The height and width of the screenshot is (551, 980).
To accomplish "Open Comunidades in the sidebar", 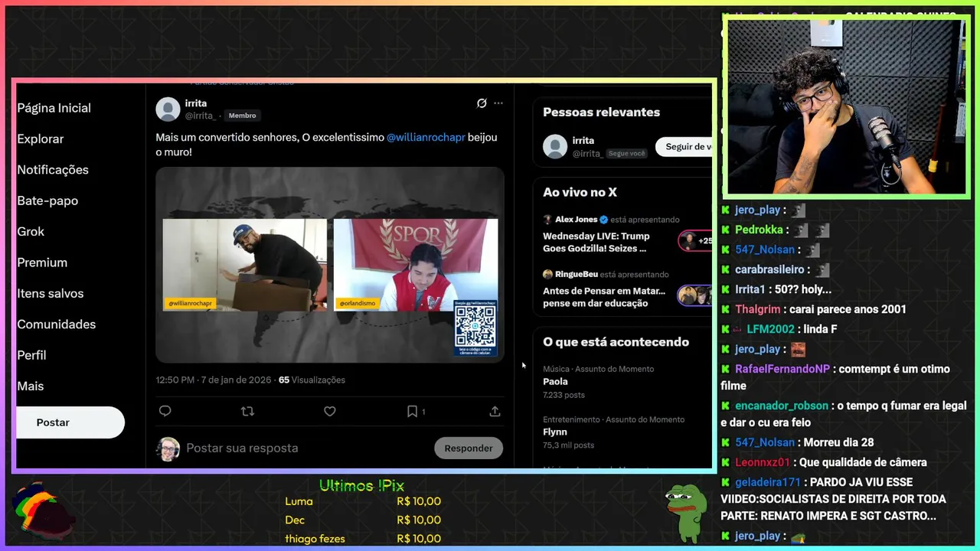I will (x=57, y=324).
